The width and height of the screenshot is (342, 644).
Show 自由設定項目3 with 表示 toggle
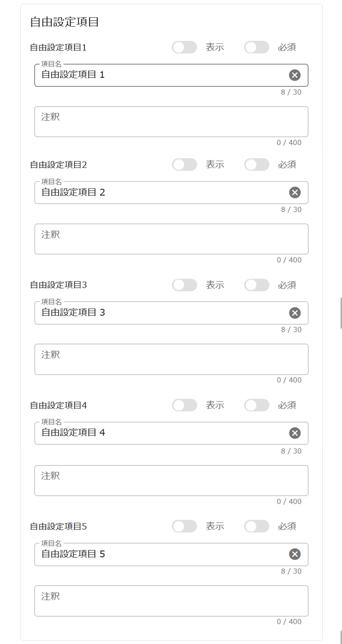coord(184,285)
